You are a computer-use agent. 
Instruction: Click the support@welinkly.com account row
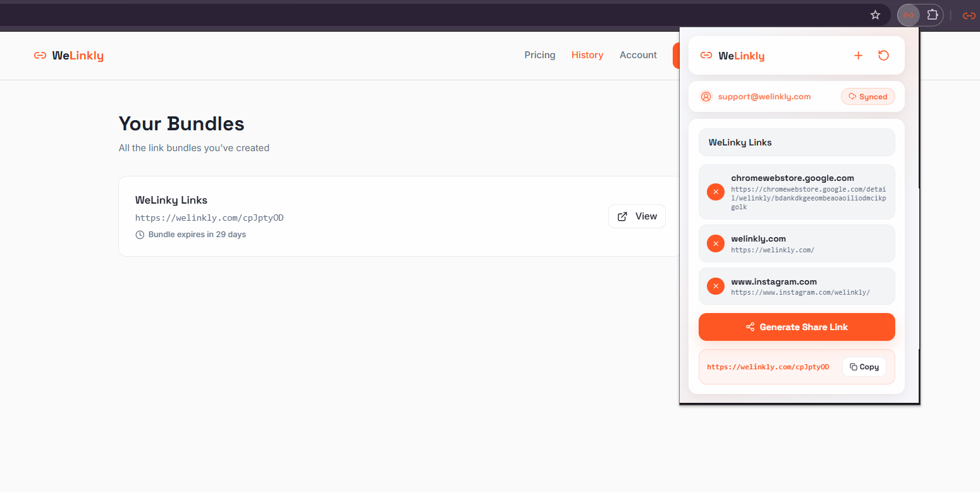point(797,97)
